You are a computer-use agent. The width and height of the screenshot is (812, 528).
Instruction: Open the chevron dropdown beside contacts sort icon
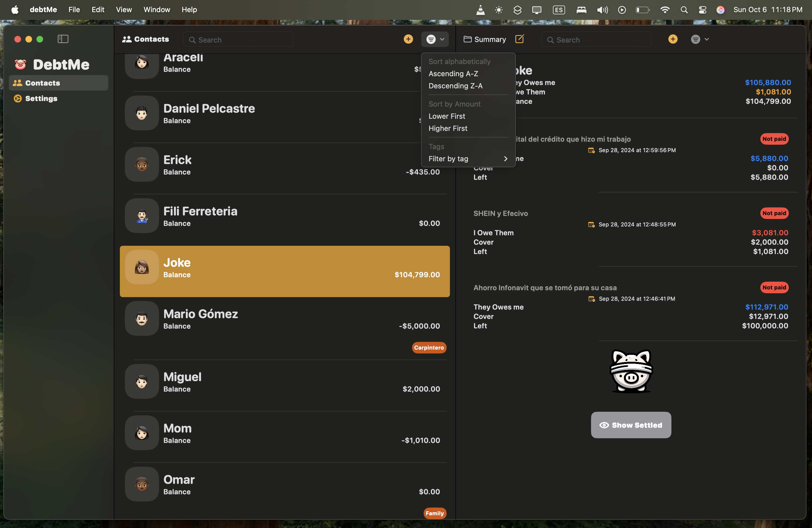[x=442, y=39]
